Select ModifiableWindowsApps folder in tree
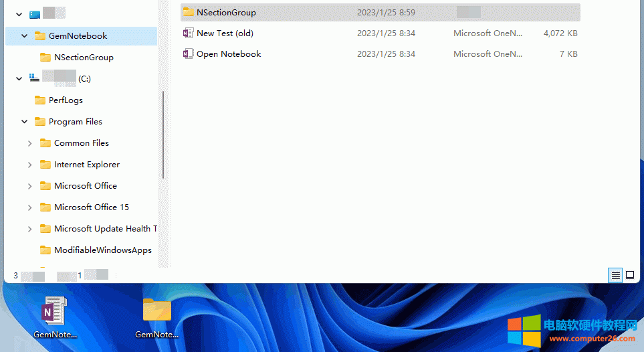The image size is (644, 352). (102, 250)
